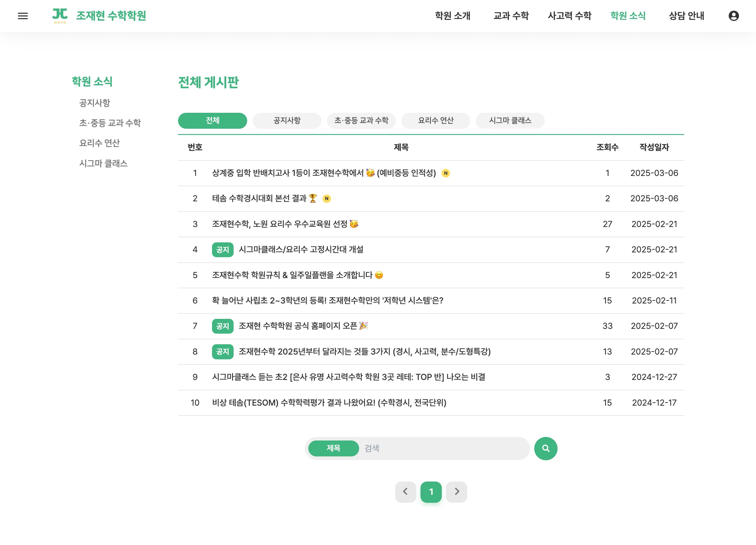
Task: Click the JC Math logo icon
Action: [x=60, y=16]
